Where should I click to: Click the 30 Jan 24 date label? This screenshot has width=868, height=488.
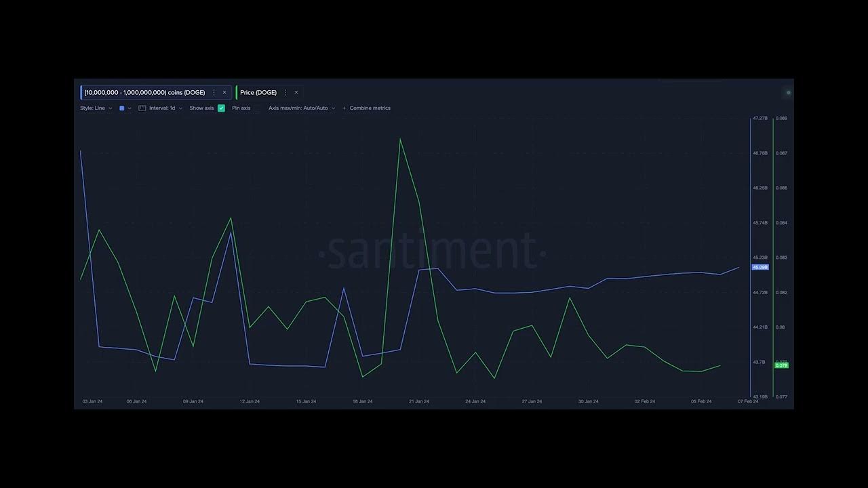pos(588,401)
